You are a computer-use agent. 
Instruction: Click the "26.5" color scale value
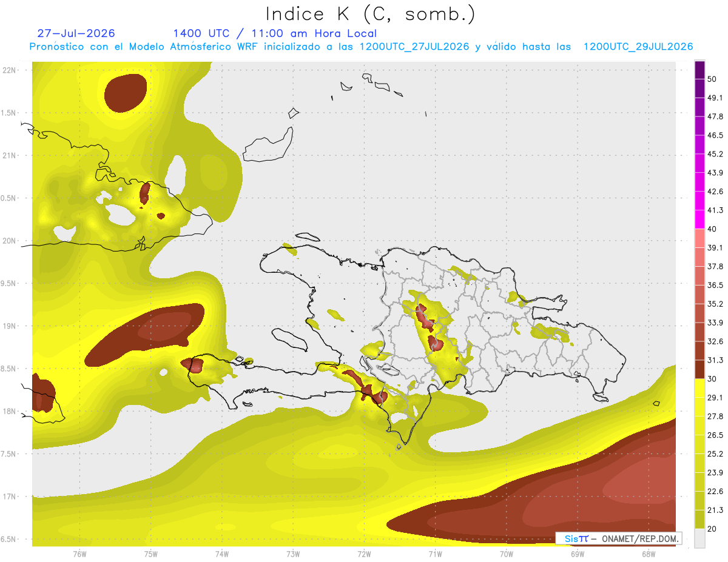715,435
